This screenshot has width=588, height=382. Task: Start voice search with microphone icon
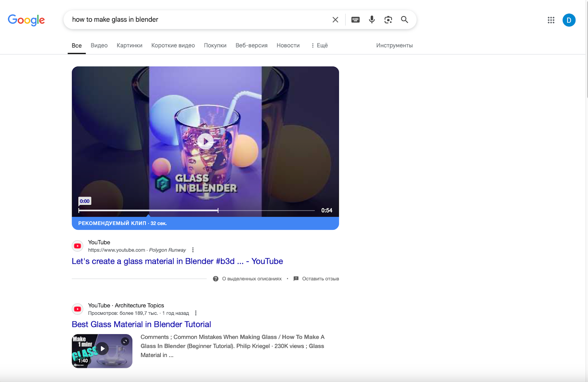point(372,20)
